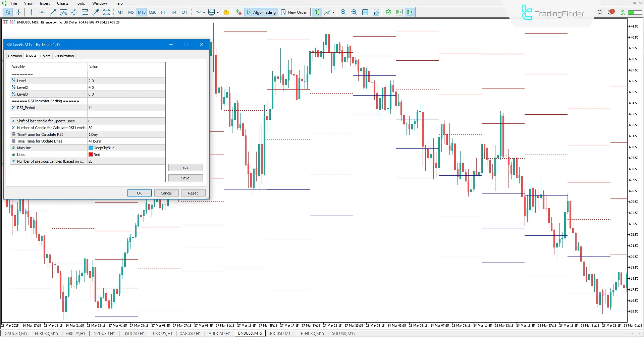Select the Trendline drawing tool
This screenshot has width=644, height=337.
pyautogui.click(x=53, y=12)
